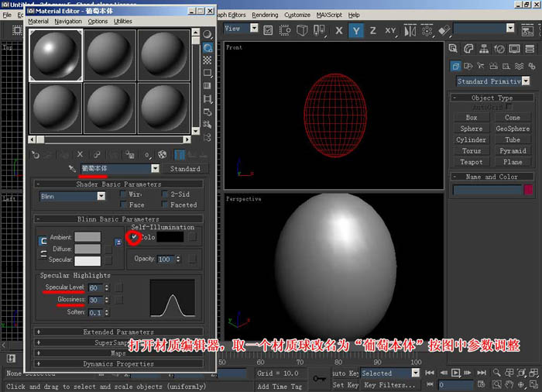
Task: Toggle the Backlight icon in Material Editor
Action: pyautogui.click(x=208, y=47)
